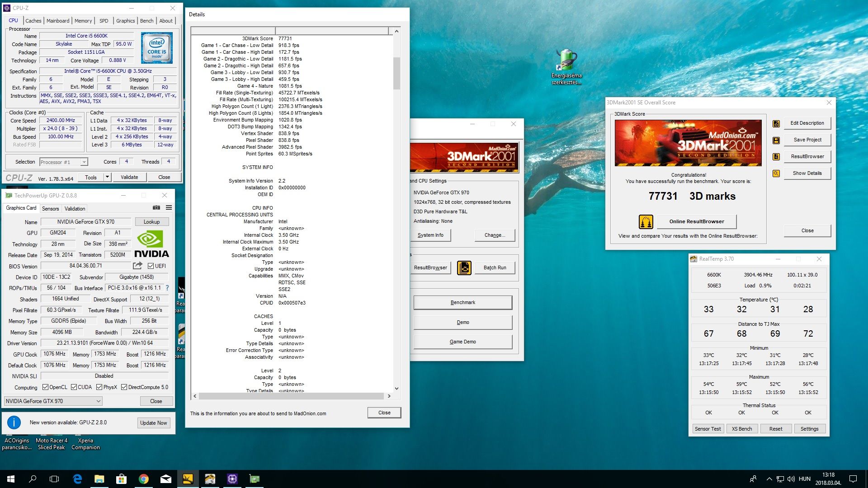Click the Details vertical scrollbar thumb
The height and width of the screenshot is (488, 868).
pyautogui.click(x=396, y=73)
